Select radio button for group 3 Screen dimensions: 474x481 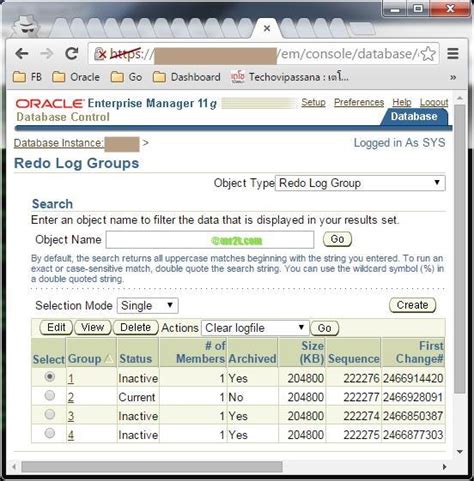[x=50, y=414]
